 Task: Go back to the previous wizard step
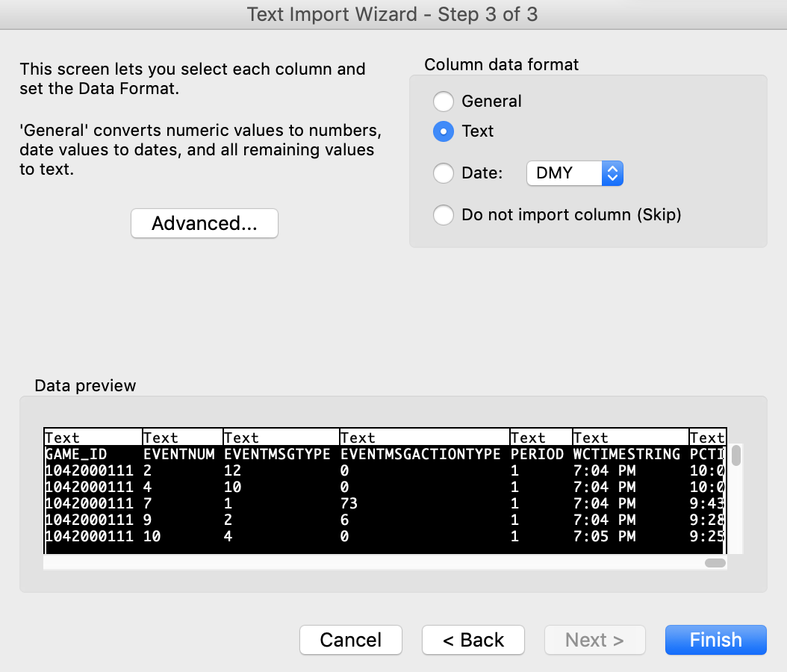[473, 640]
